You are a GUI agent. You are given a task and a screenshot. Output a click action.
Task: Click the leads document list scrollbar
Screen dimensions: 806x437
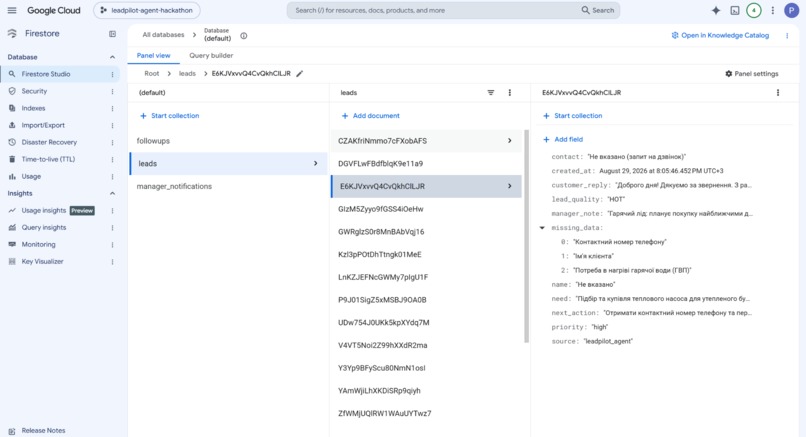pyautogui.click(x=526, y=236)
